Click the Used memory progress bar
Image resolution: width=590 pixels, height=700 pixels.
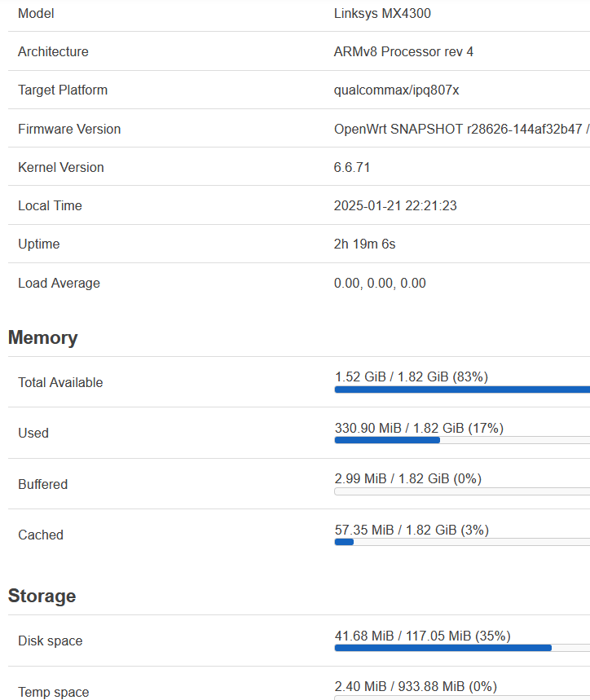(462, 440)
